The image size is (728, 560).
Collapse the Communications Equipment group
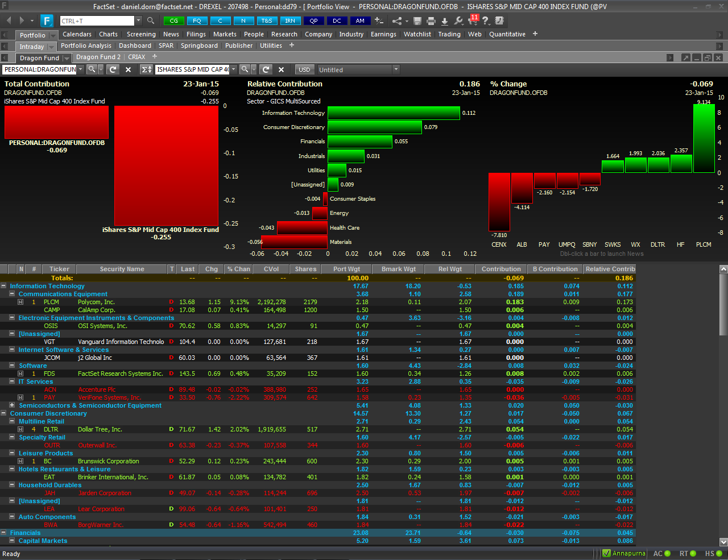pyautogui.click(x=12, y=294)
